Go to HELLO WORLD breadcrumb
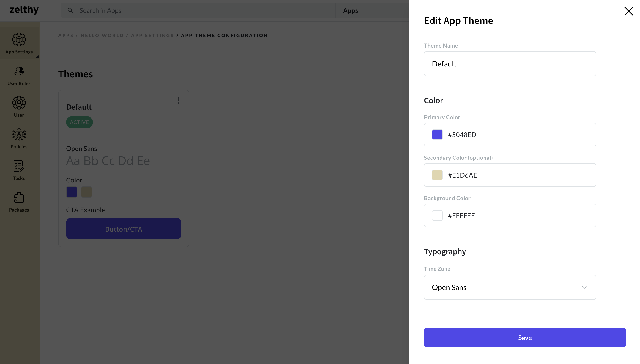Image resolution: width=640 pixels, height=364 pixels. pos(102,36)
